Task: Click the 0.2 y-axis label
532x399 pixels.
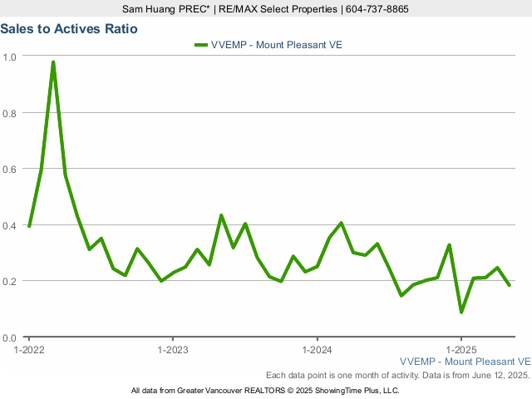Action: coord(9,281)
